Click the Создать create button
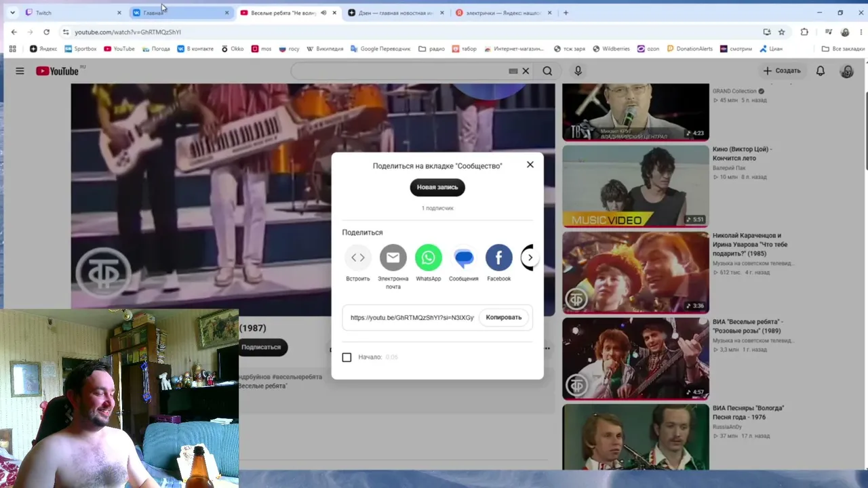The image size is (868, 488). tap(782, 70)
